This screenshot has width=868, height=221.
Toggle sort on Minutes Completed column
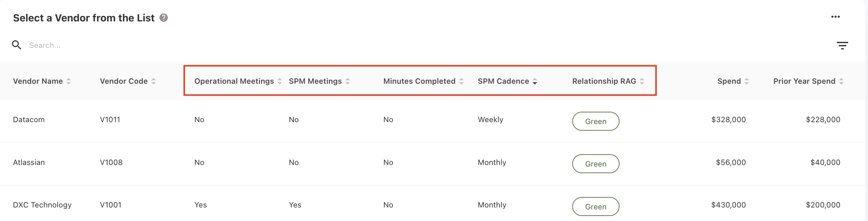tap(461, 81)
